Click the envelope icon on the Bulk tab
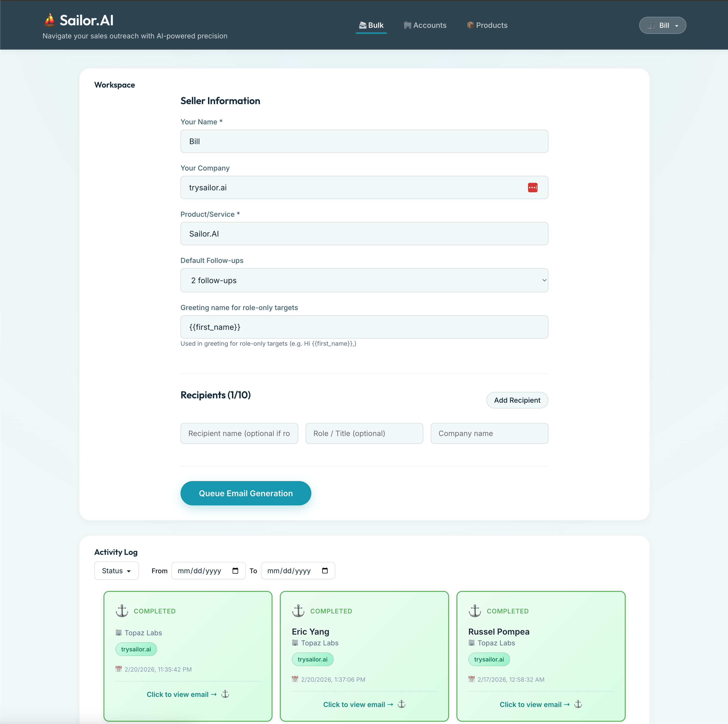 point(362,25)
